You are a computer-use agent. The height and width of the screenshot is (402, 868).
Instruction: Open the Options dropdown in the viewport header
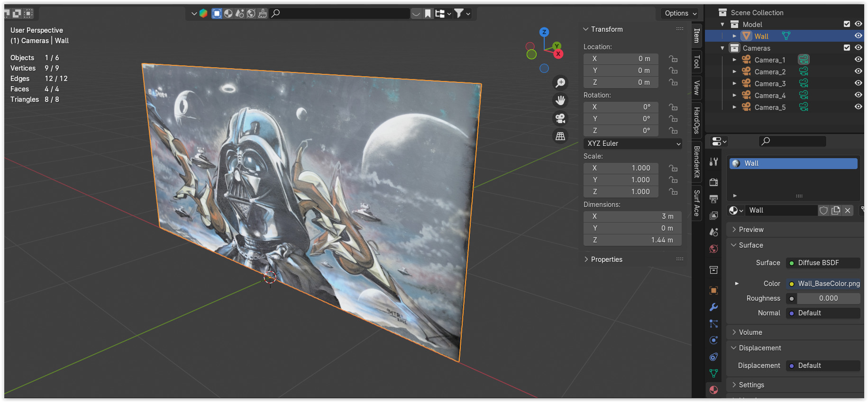pyautogui.click(x=680, y=13)
